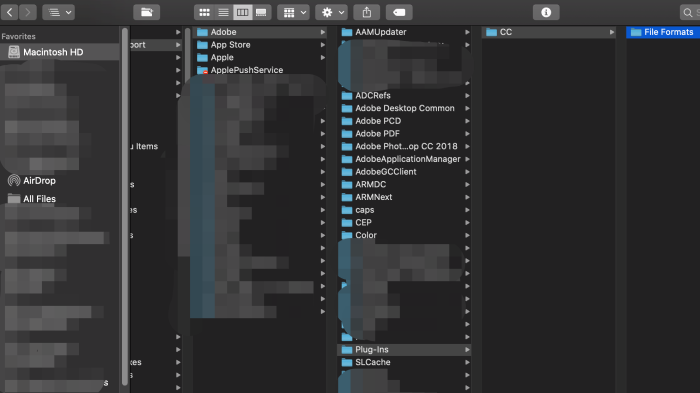Click disclosure arrow next to Plug-Ins
This screenshot has width=700, height=393.
467,350
